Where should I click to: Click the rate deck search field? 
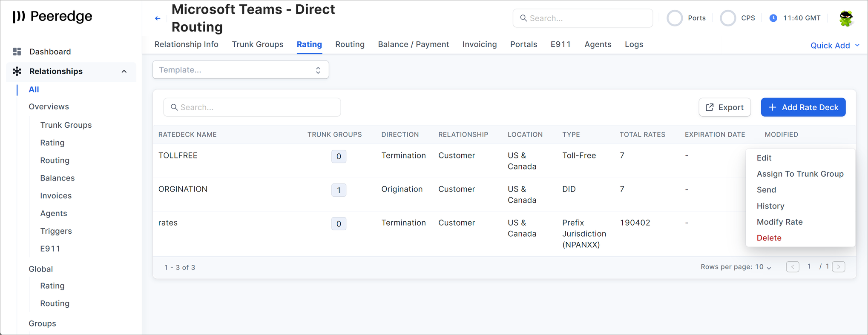[252, 107]
